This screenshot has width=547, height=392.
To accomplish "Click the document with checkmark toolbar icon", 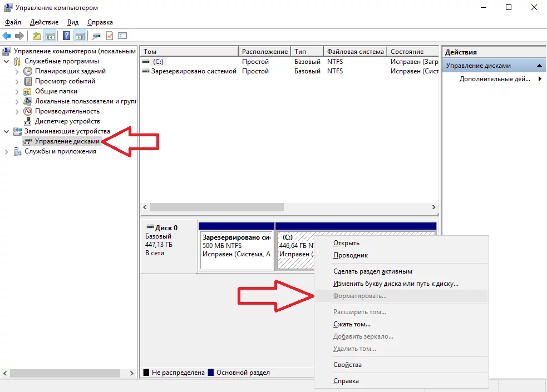I will (110, 36).
